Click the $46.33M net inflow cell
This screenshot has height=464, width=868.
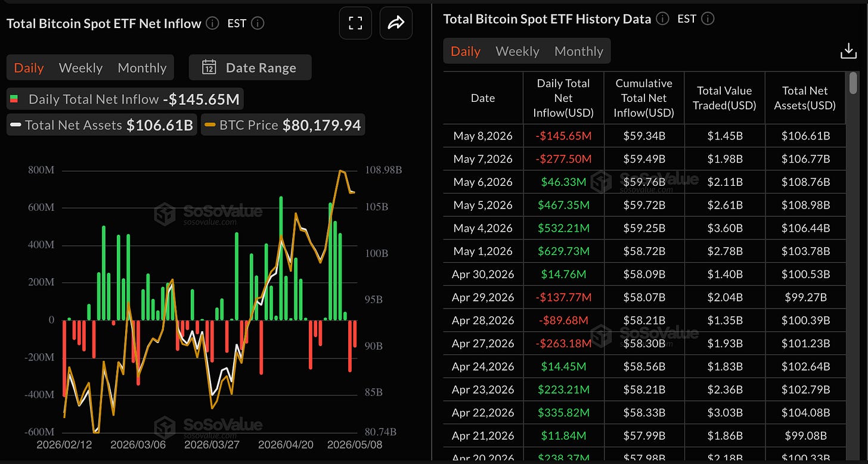(x=563, y=182)
